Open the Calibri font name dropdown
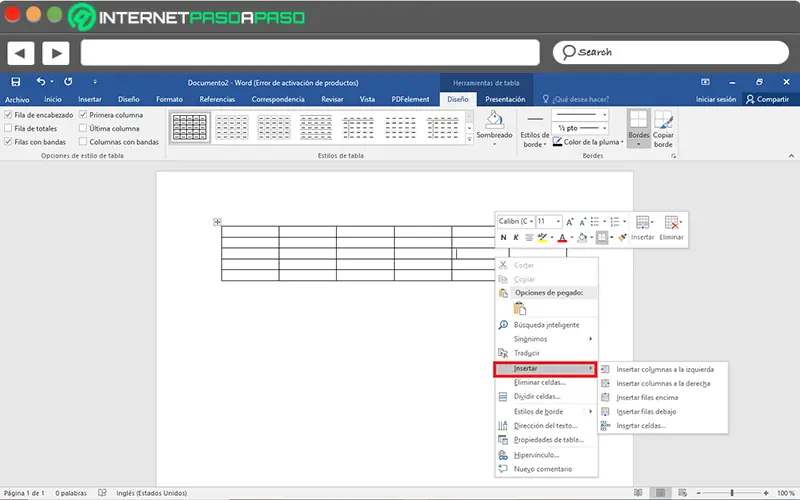The width and height of the screenshot is (800, 500). pyautogui.click(x=531, y=221)
